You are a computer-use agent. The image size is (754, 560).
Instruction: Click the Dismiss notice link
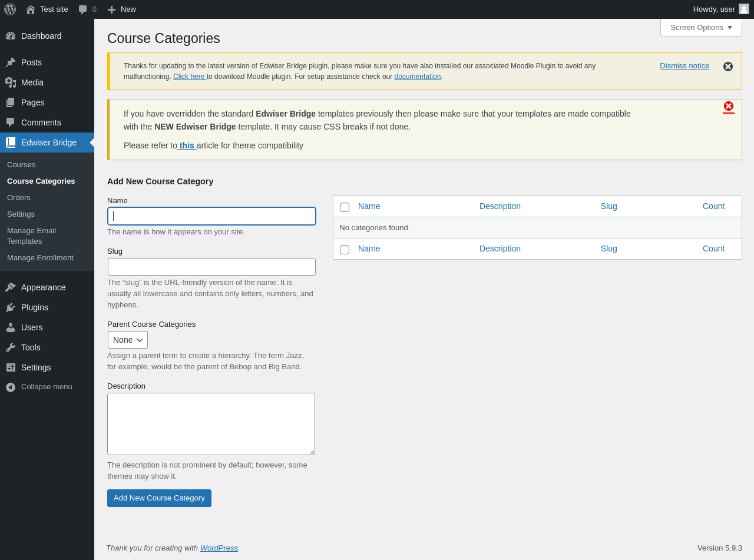click(684, 66)
